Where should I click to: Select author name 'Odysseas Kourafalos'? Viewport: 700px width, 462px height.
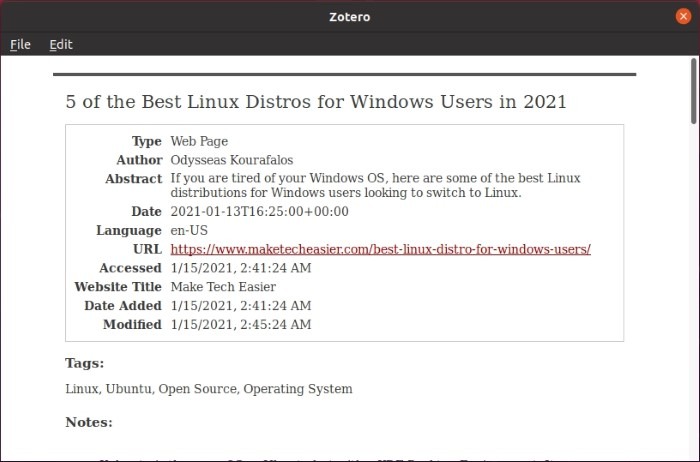click(x=232, y=160)
